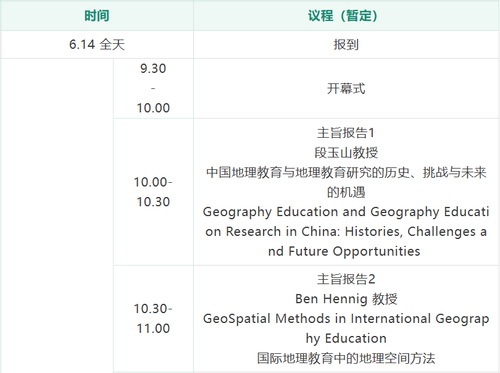
Task: Click the line GeoSpatial Methods in International Geograp
Action: pyautogui.click(x=346, y=319)
